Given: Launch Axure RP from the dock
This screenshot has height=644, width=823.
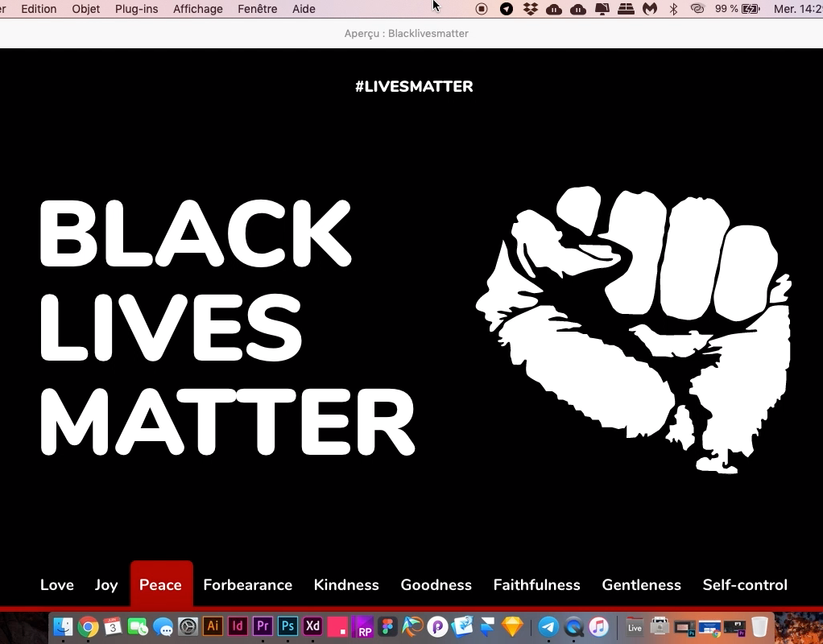Looking at the screenshot, I should 362,626.
